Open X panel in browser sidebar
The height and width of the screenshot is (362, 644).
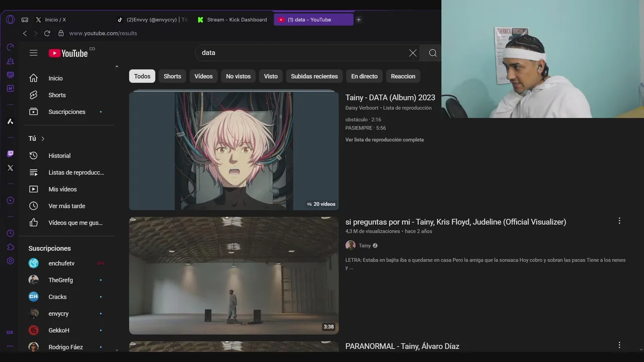10,168
